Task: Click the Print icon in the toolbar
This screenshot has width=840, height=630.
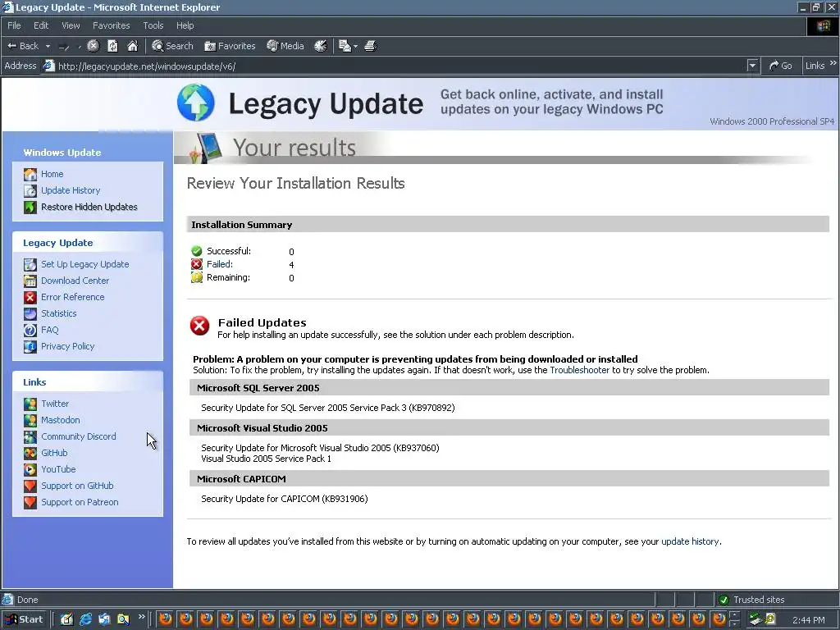Action: tap(371, 46)
